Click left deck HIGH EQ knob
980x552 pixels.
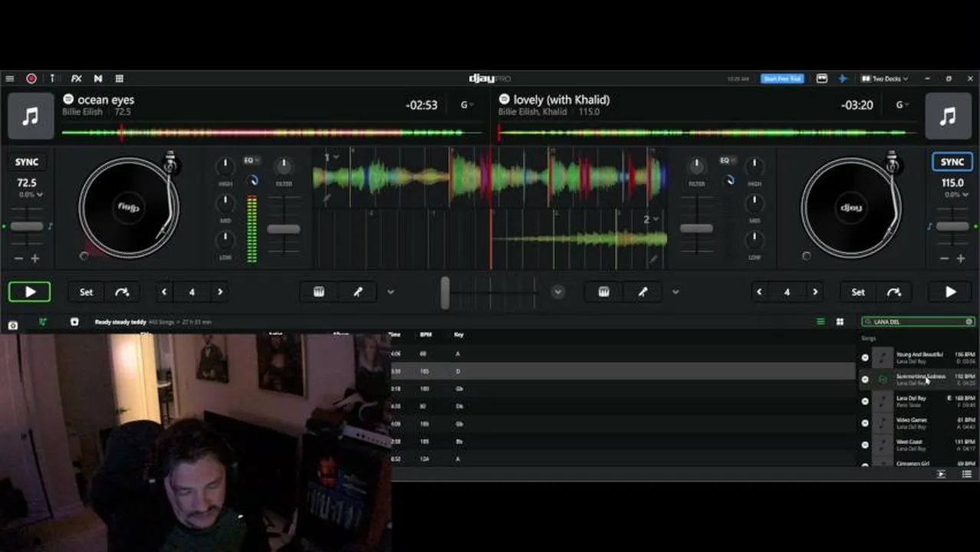pos(225,166)
